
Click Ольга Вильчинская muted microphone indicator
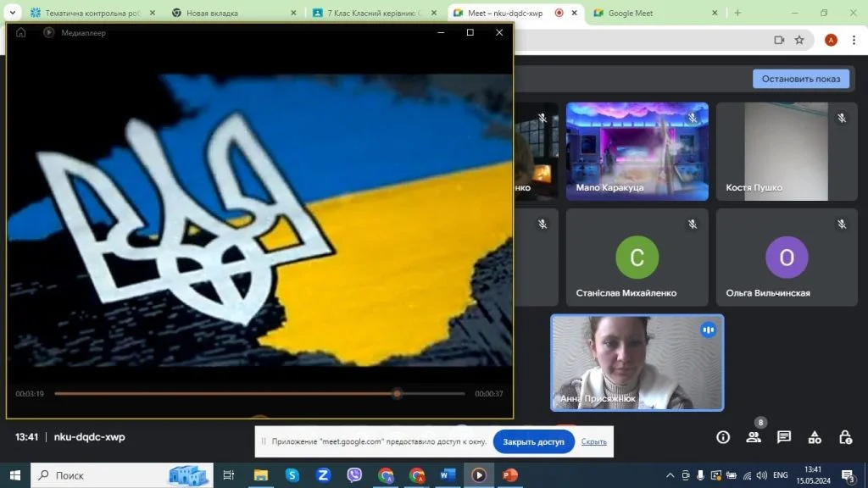(x=842, y=224)
